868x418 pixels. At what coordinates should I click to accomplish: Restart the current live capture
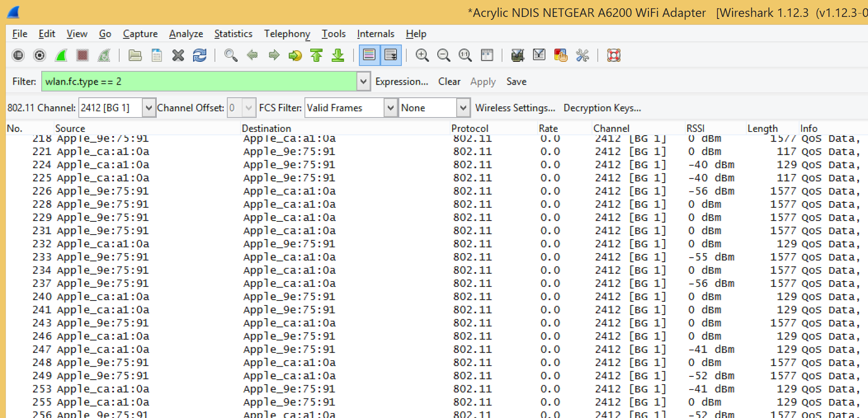pyautogui.click(x=104, y=55)
